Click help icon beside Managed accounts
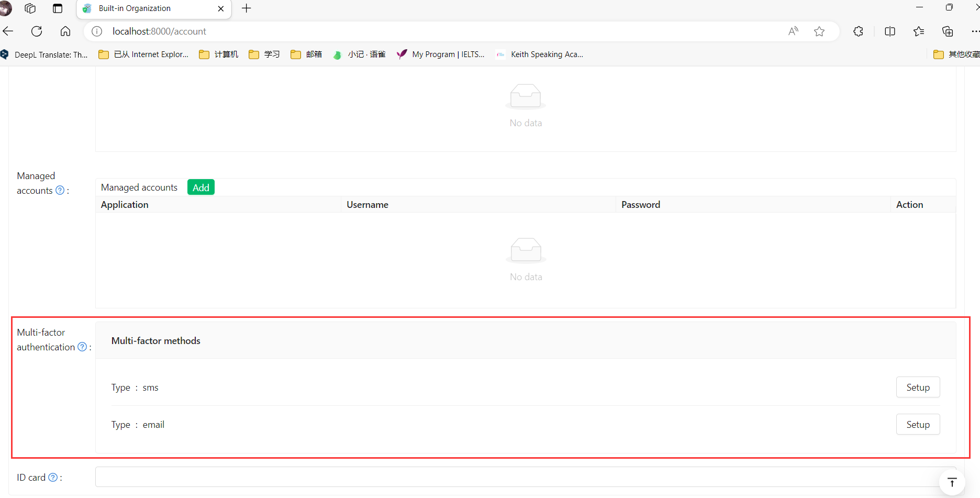The image size is (980, 498). click(60, 191)
